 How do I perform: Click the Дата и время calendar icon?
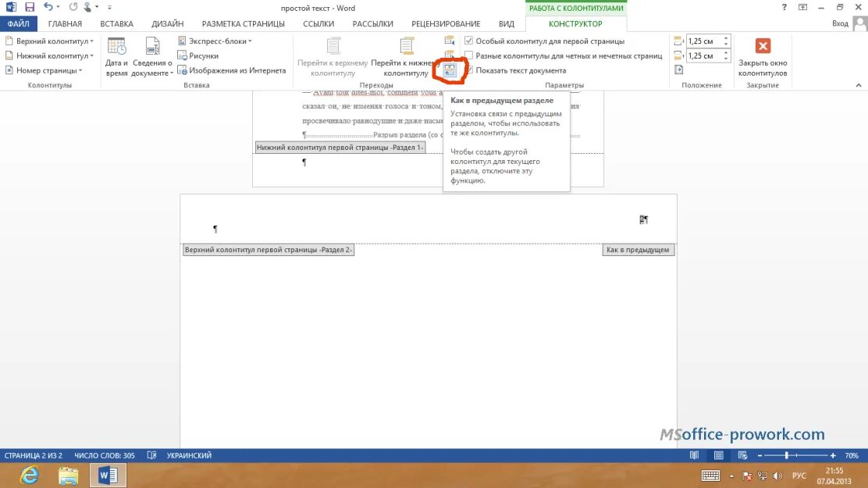tap(117, 47)
